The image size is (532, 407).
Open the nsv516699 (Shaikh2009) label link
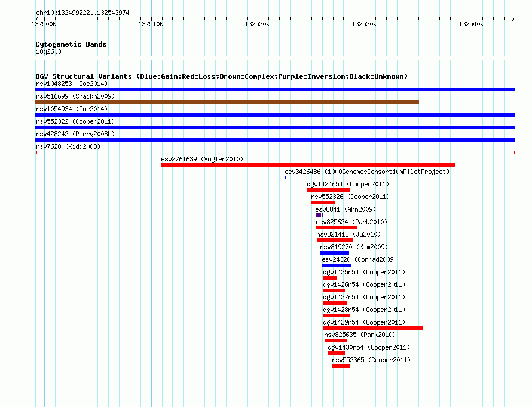[75, 96]
